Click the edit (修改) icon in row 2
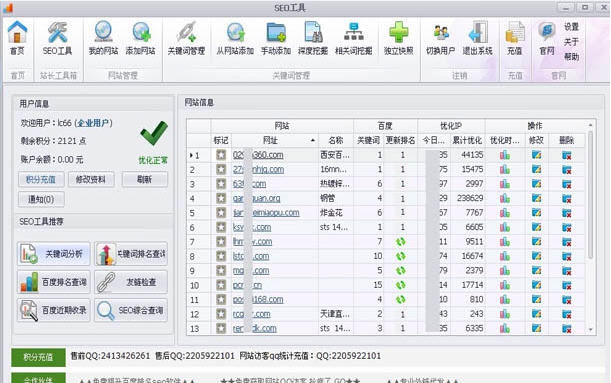This screenshot has width=611, height=383. click(536, 169)
